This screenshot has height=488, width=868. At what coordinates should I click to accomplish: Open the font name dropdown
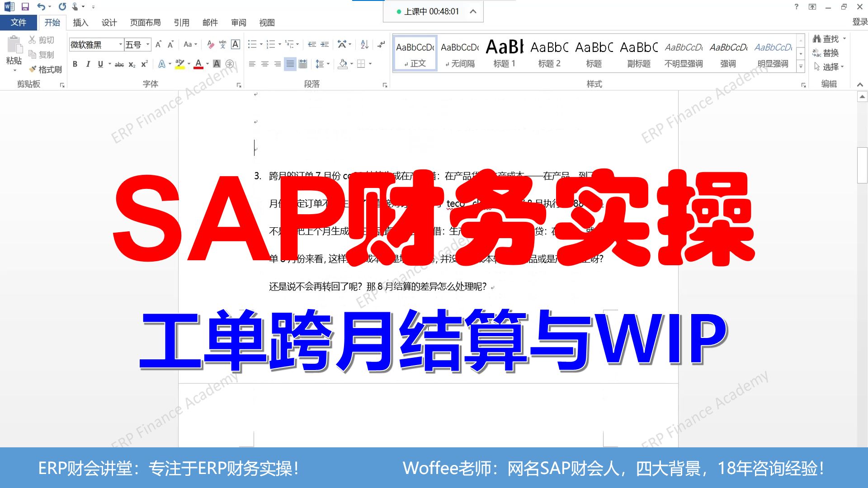[121, 44]
